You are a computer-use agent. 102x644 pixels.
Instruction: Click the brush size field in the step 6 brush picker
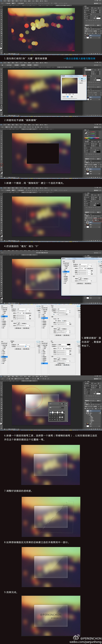62,404
